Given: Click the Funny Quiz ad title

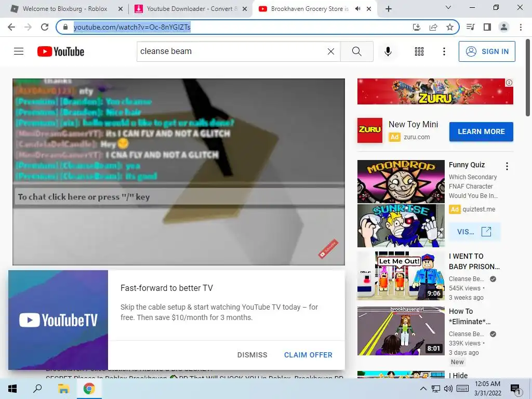Looking at the screenshot, I should 467,165.
